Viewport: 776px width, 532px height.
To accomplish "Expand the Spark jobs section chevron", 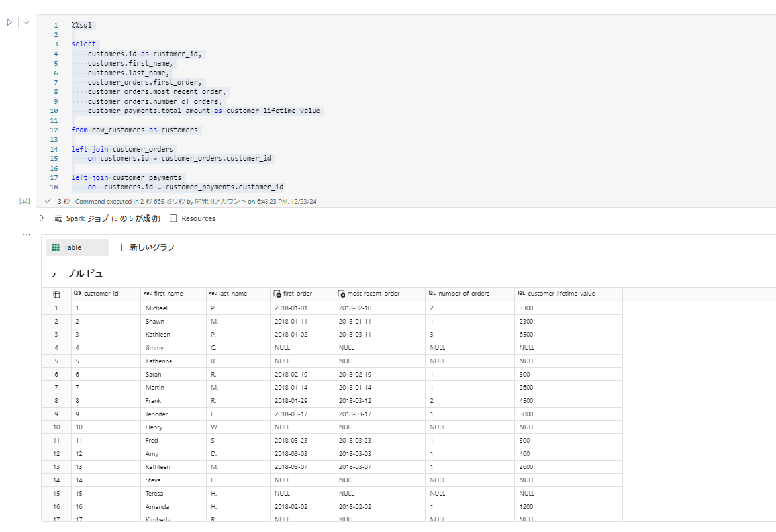I will pos(42,218).
